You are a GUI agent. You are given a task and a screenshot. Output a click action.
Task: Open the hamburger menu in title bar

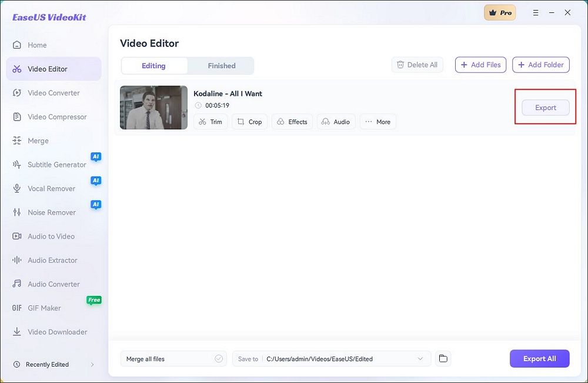tap(536, 12)
